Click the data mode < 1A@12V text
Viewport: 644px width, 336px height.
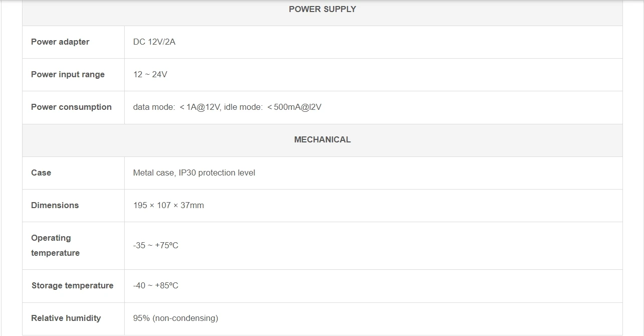[176, 107]
